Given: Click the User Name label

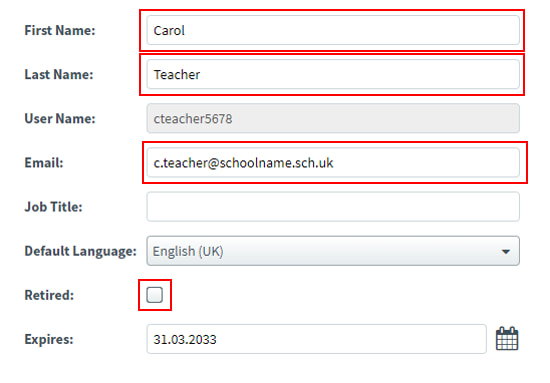Looking at the screenshot, I should 60,119.
